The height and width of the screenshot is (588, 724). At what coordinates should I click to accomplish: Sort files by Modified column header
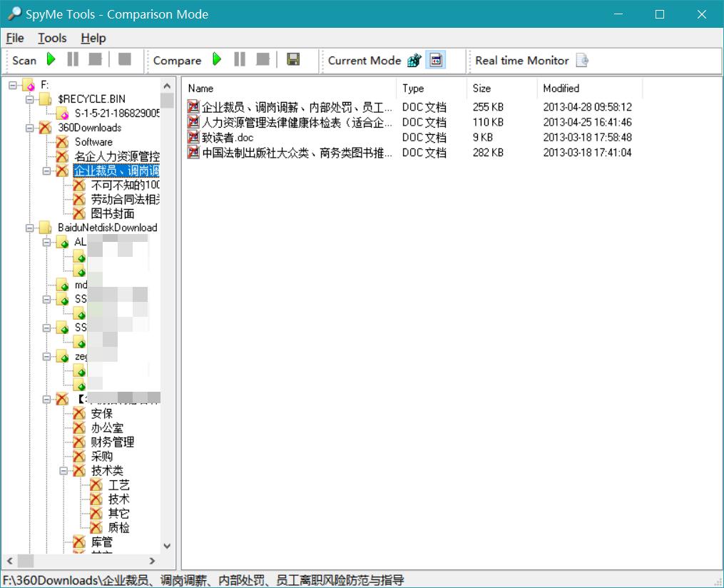click(x=561, y=88)
